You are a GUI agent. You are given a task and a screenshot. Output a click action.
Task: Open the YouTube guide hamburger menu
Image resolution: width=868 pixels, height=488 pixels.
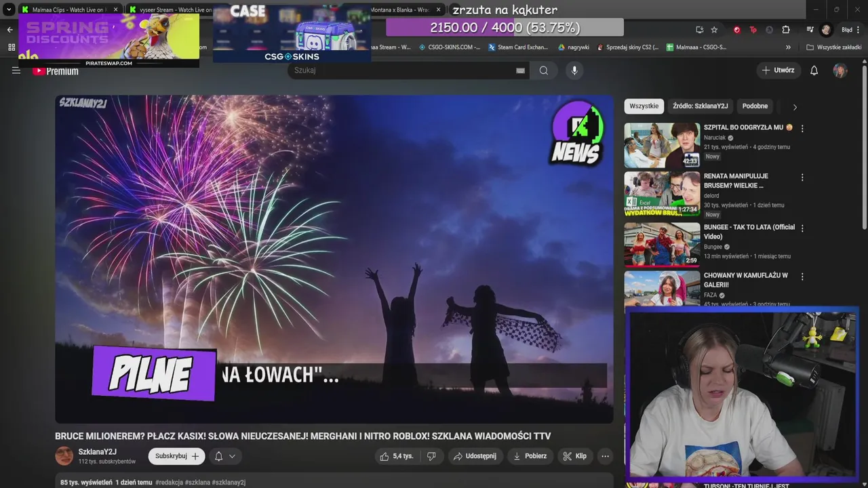pos(16,70)
